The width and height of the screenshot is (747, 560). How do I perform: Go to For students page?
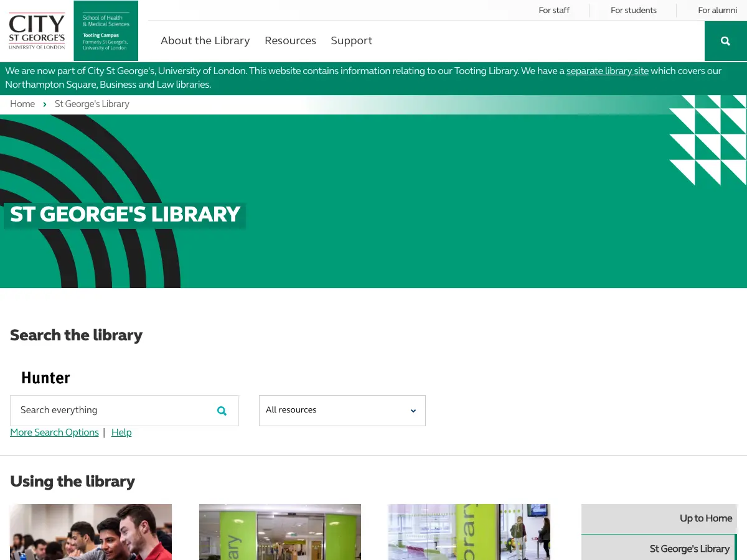point(633,10)
